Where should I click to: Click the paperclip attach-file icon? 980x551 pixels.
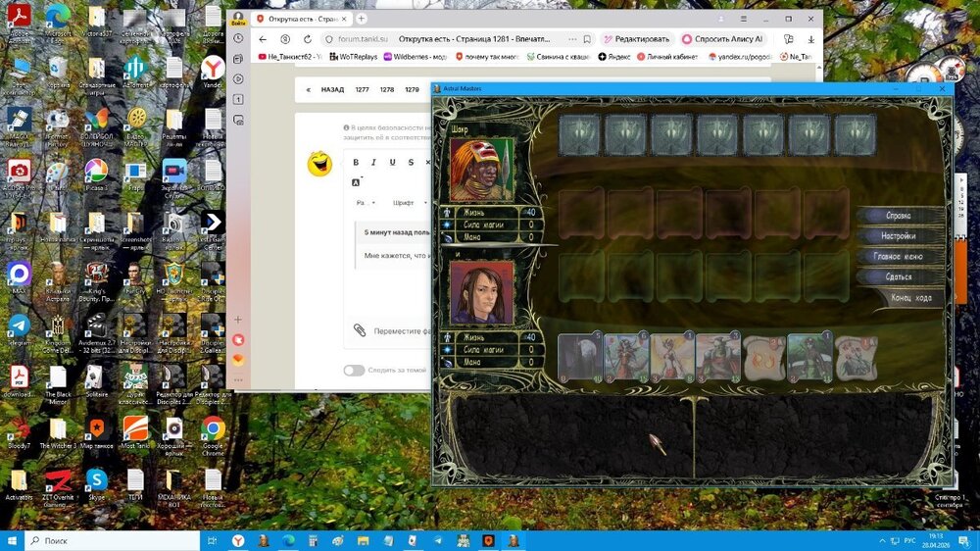pyautogui.click(x=360, y=330)
